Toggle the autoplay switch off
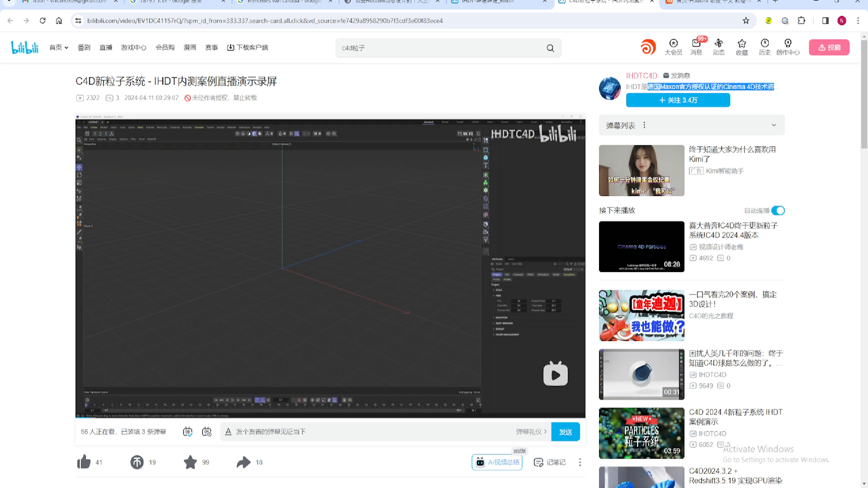The width and height of the screenshot is (868, 488). (x=778, y=211)
